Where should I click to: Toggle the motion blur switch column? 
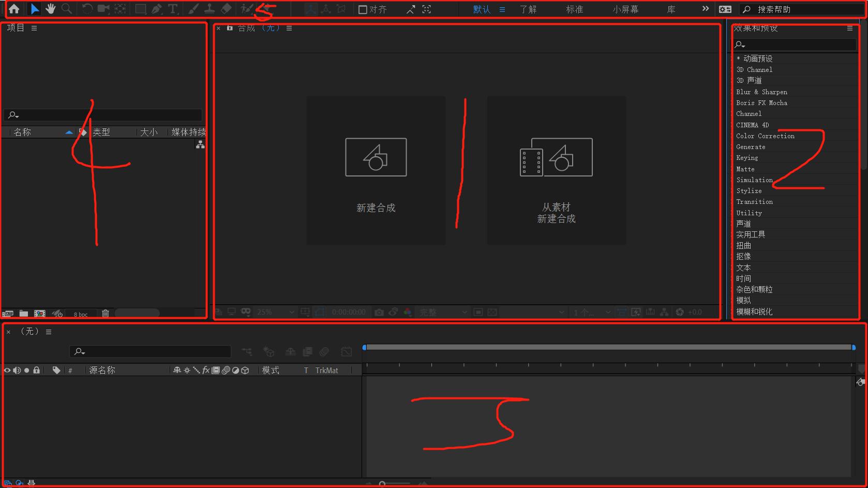point(226,371)
